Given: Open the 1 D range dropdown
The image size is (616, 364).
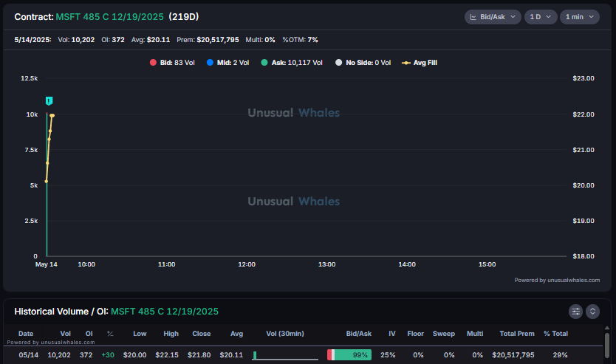Looking at the screenshot, I should point(541,17).
